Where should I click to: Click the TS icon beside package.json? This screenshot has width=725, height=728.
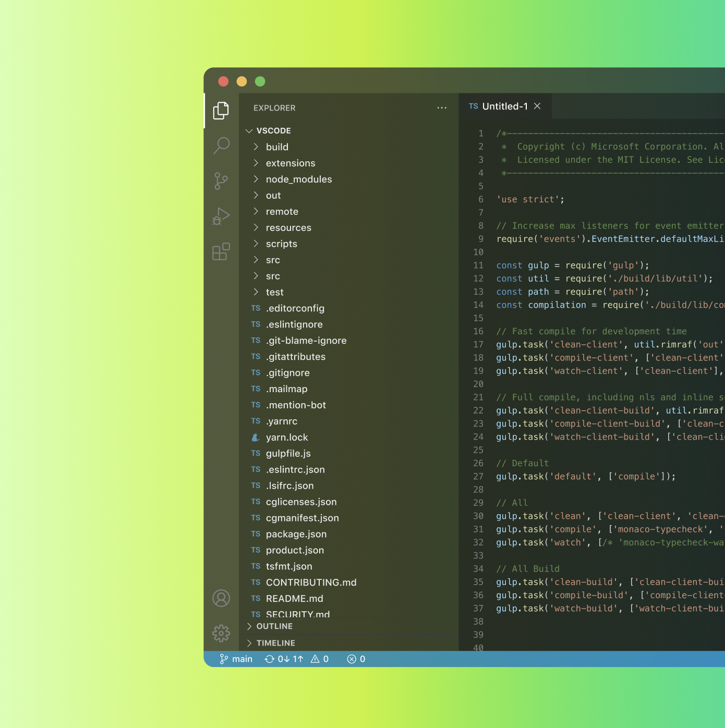click(256, 534)
